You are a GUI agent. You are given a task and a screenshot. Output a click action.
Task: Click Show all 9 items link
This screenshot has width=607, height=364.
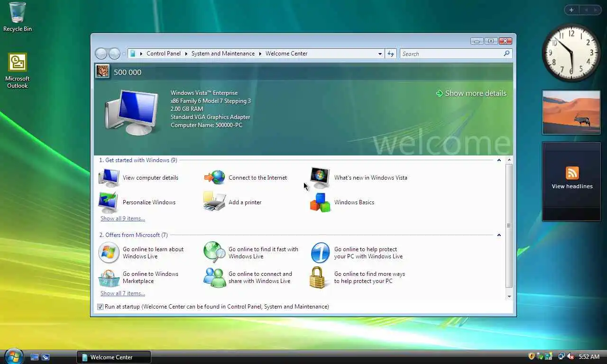(x=123, y=218)
